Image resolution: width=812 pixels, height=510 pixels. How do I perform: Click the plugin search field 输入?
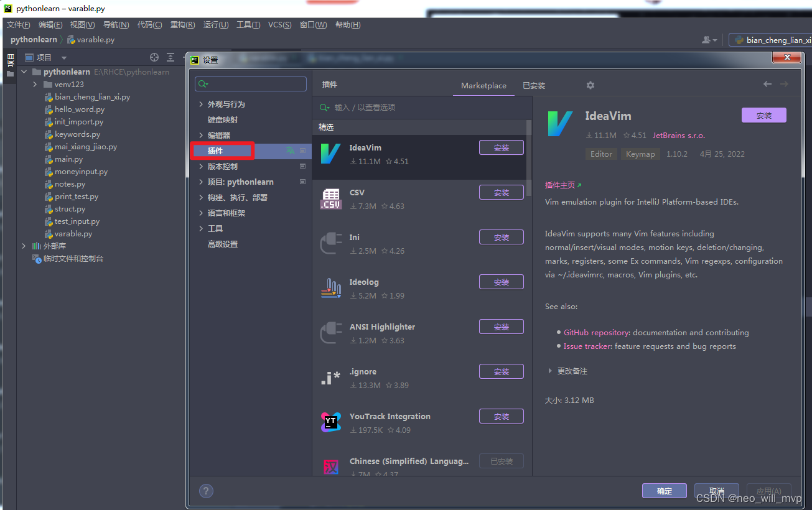422,108
